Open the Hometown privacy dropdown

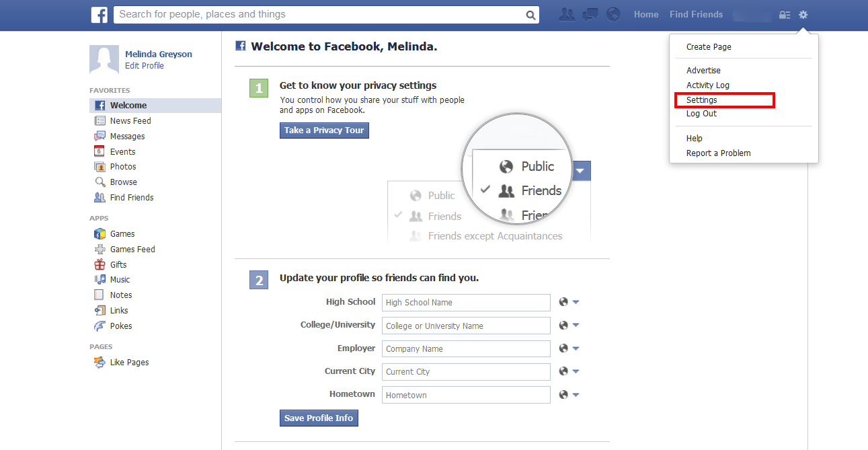[569, 395]
